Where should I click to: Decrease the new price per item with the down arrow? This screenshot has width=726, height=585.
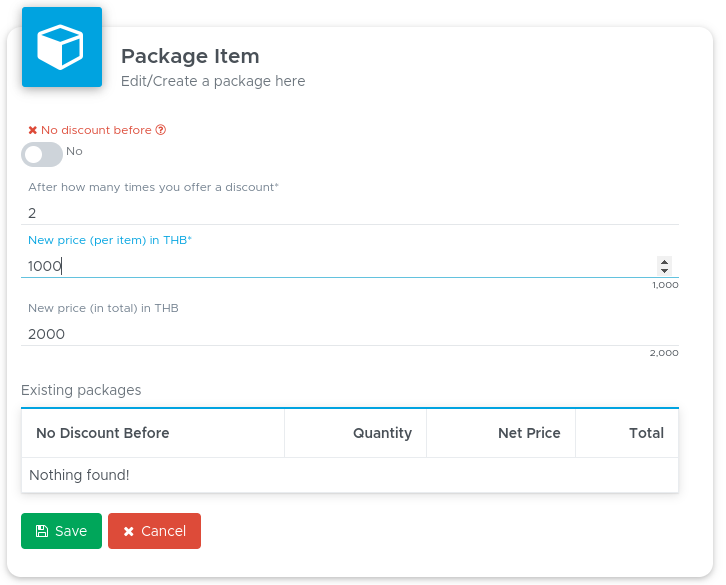tap(664, 270)
